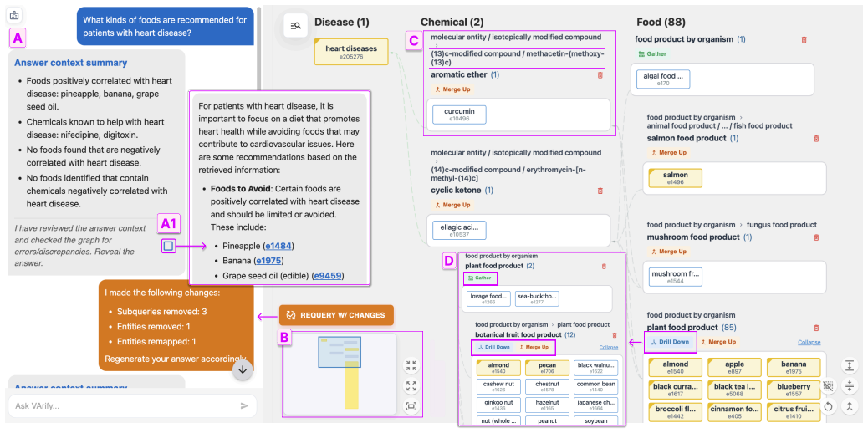Image resolution: width=868 pixels, height=433 pixels.
Task: Gather the food product by organism group
Action: 652,54
